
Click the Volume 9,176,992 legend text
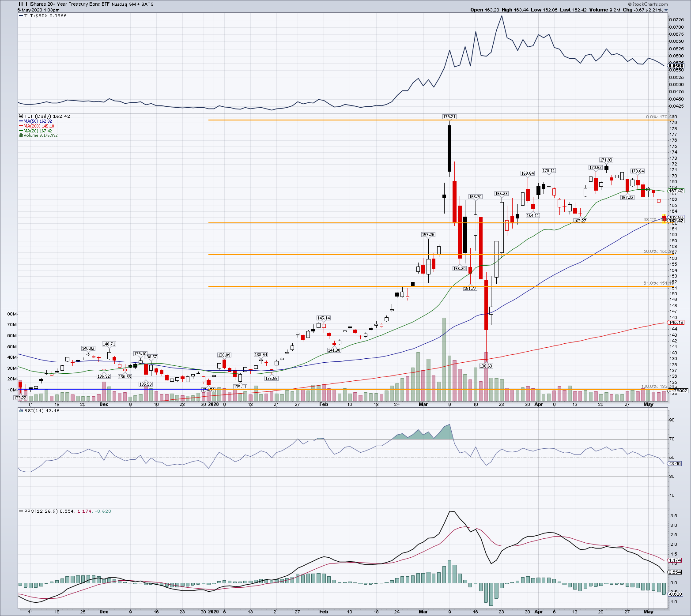(41, 135)
